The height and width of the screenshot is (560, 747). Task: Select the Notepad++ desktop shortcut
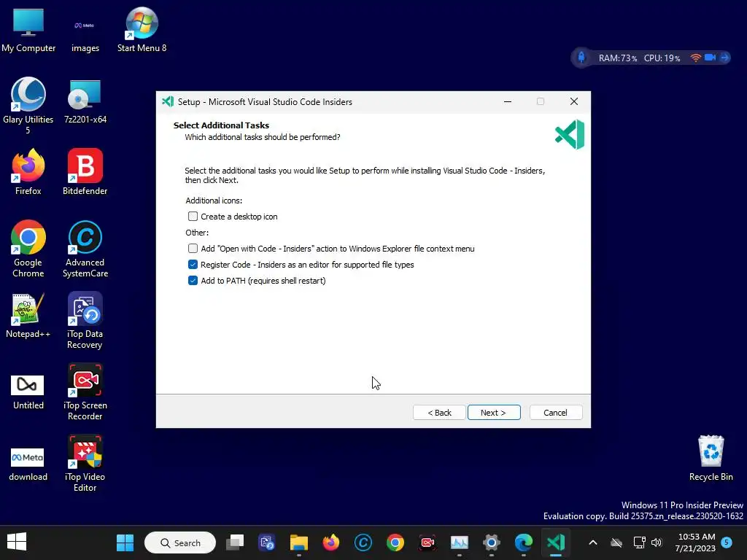pos(28,316)
